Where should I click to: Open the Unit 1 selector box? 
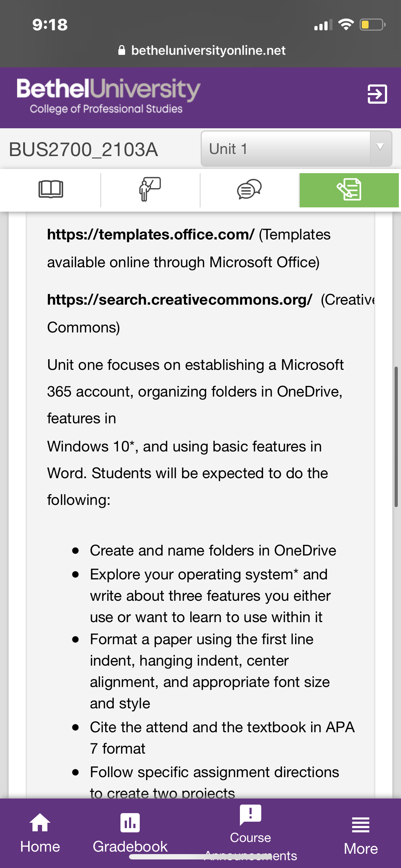(x=297, y=149)
